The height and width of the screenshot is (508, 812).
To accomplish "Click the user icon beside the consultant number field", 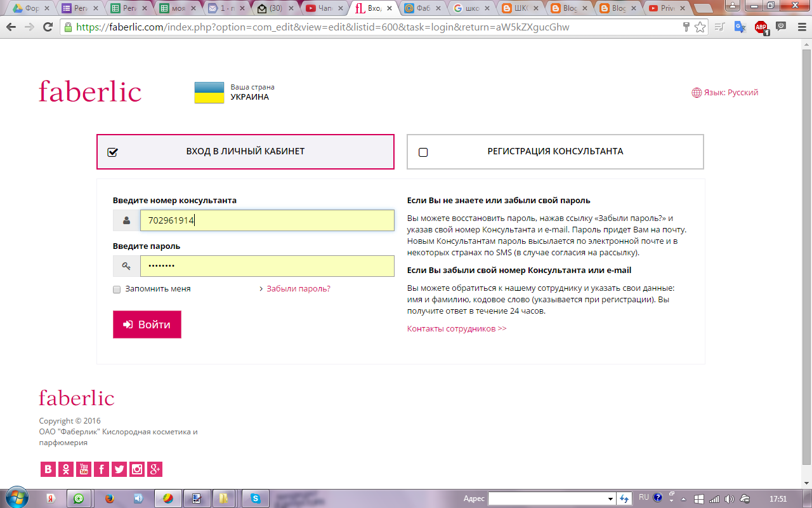I will coord(127,220).
